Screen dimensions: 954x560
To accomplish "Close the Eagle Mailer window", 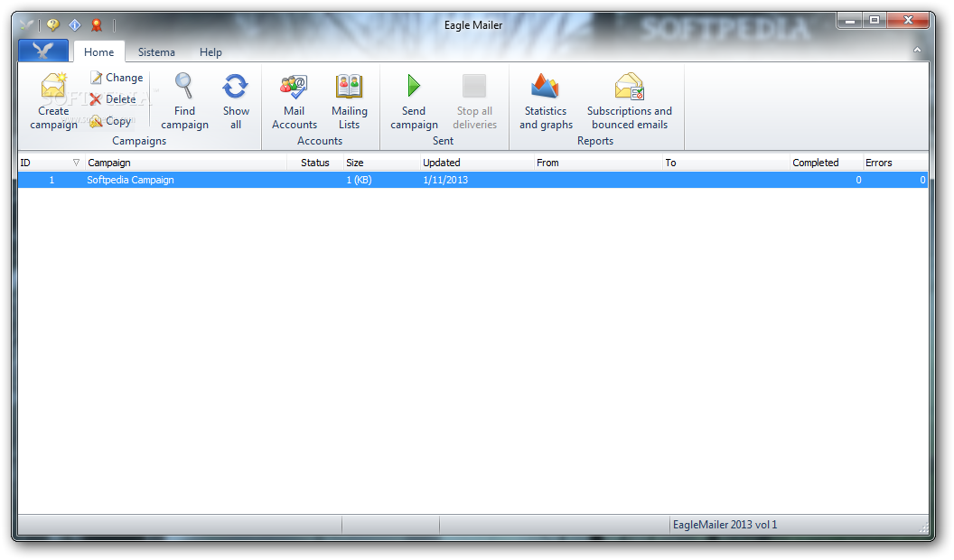I will [908, 21].
